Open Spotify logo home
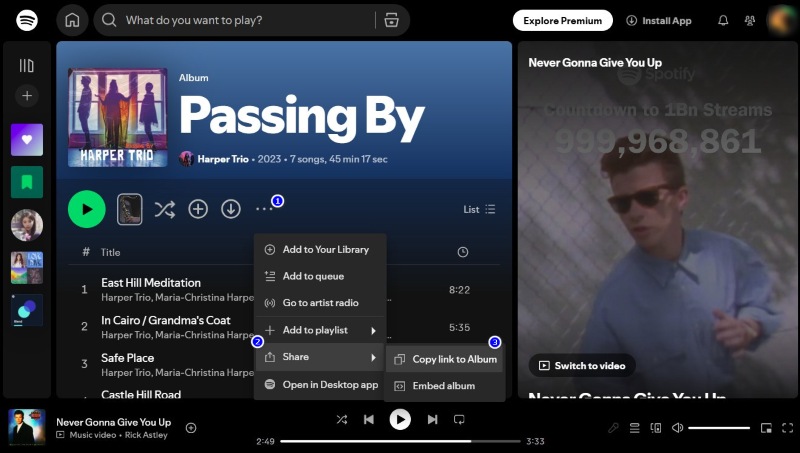This screenshot has width=800, height=453. point(27,20)
